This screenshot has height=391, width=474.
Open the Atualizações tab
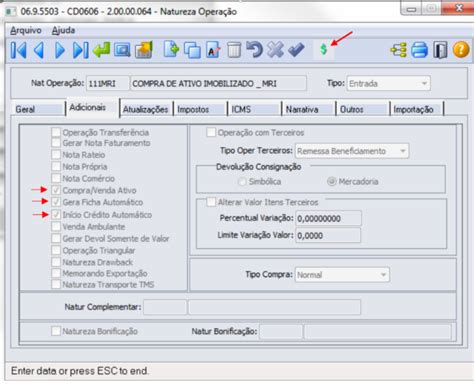click(x=146, y=109)
